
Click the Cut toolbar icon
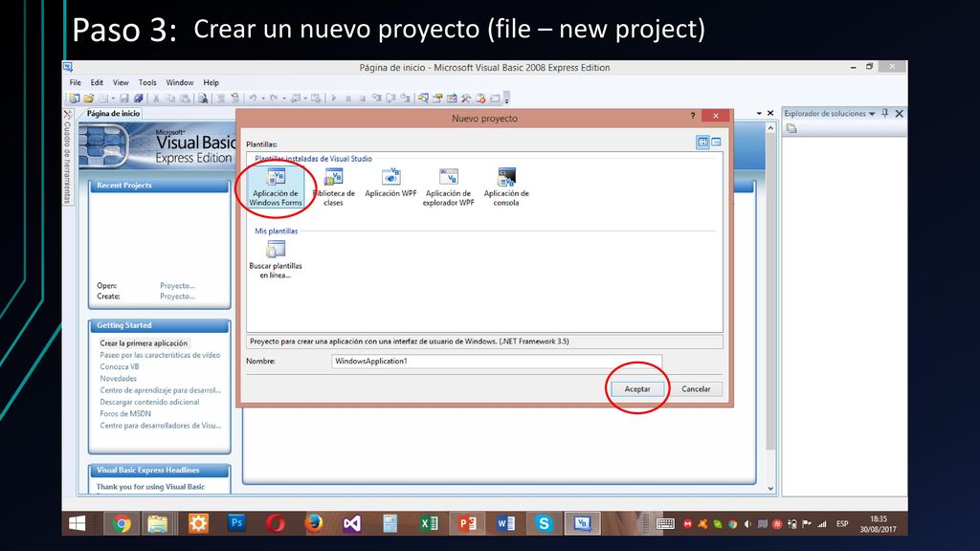pos(156,99)
